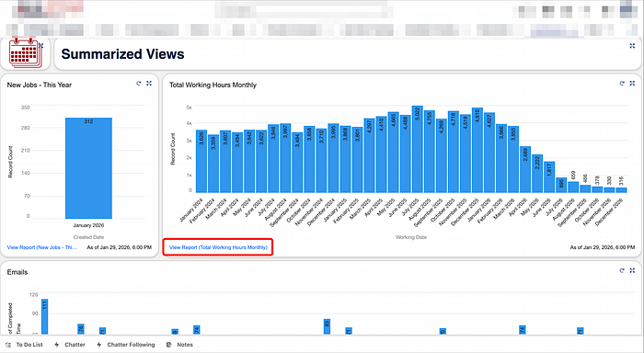Click the Emails bar labeled 83
This screenshot has height=353, width=644.
tap(327, 326)
